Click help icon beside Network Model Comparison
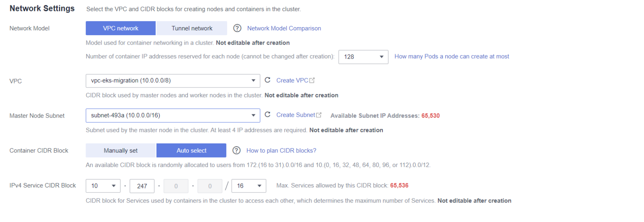This screenshot has width=644, height=222. pos(237,28)
